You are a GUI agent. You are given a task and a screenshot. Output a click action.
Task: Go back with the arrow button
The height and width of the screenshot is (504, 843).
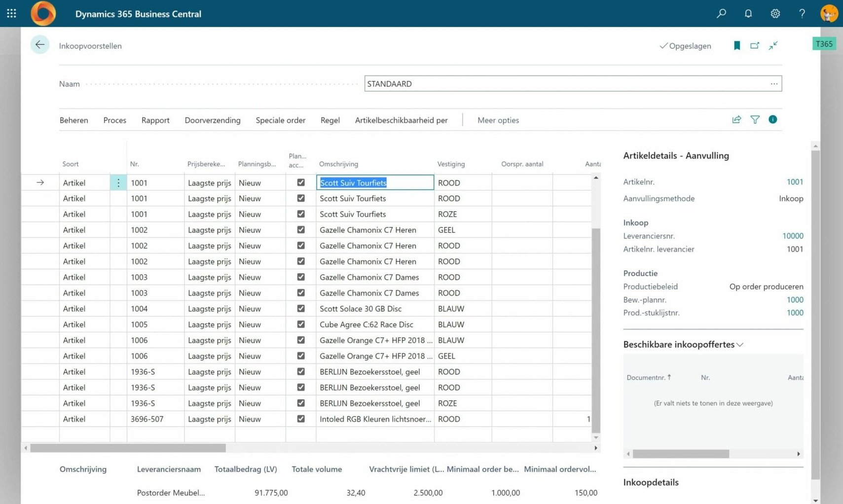coord(40,45)
